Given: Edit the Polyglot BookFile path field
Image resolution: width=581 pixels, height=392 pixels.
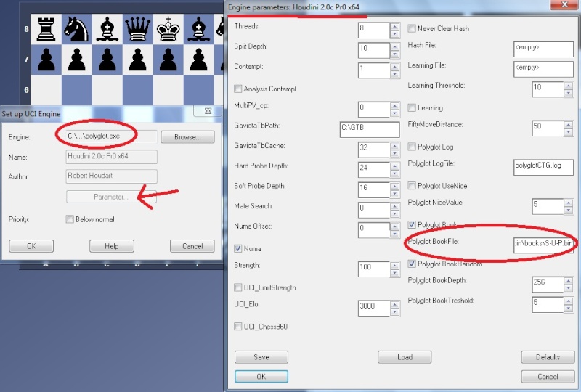Looking at the screenshot, I should coord(543,245).
